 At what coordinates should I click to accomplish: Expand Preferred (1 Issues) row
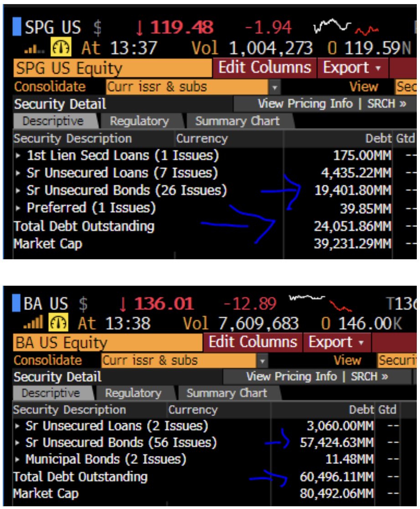[18, 208]
